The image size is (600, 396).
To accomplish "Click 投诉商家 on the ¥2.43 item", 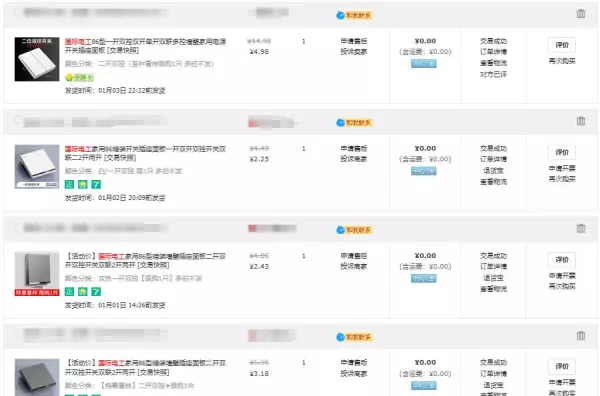I will click(354, 266).
